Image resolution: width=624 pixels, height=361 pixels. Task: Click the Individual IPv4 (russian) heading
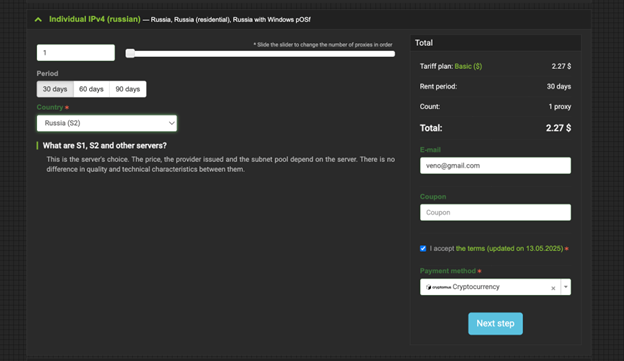coord(95,19)
